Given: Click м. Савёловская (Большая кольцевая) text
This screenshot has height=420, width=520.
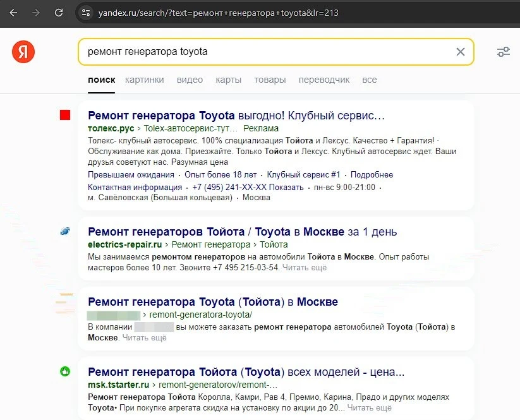Looking at the screenshot, I should 160,198.
